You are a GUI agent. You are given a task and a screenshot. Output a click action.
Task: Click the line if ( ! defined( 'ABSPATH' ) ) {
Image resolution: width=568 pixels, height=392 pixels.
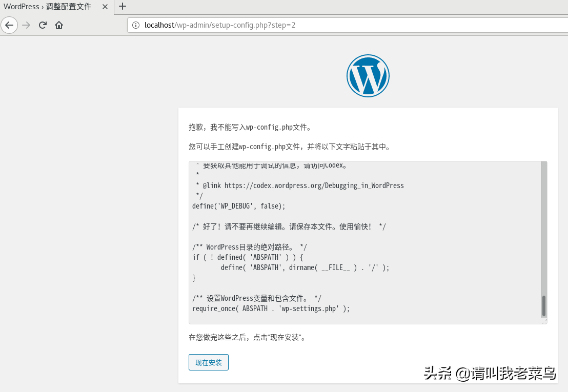point(248,257)
